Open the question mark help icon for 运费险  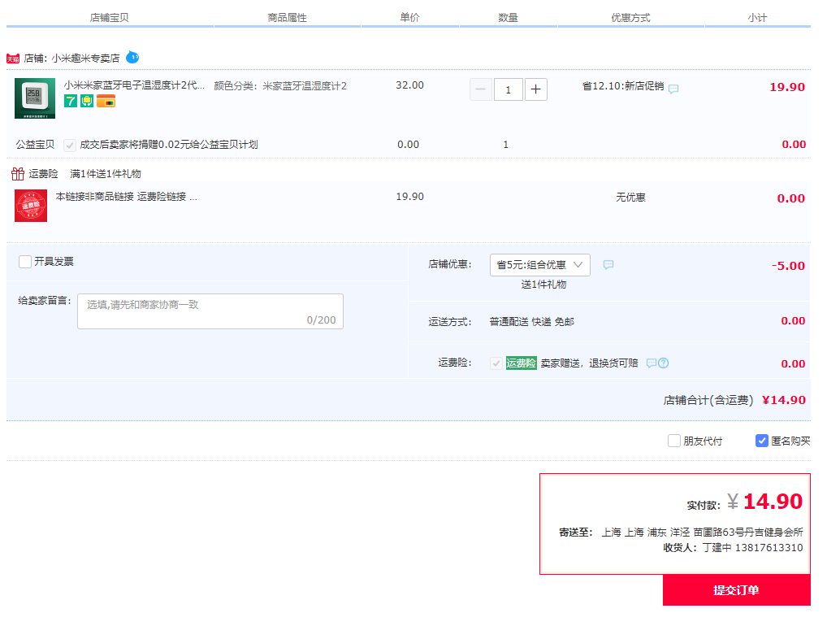click(663, 363)
